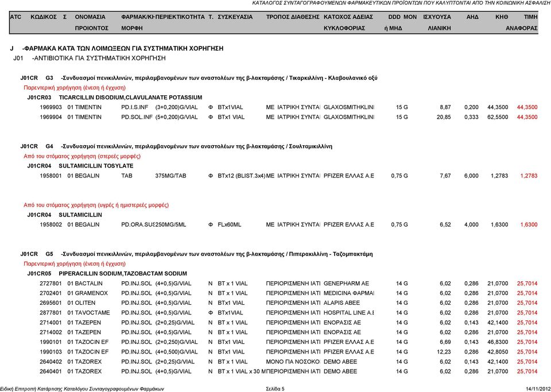The width and height of the screenshot is (551, 392).
Task: Click the J01 ΑΝΤΙΒΙΟΤΙΚΑ section heading
Action: click(x=90, y=58)
